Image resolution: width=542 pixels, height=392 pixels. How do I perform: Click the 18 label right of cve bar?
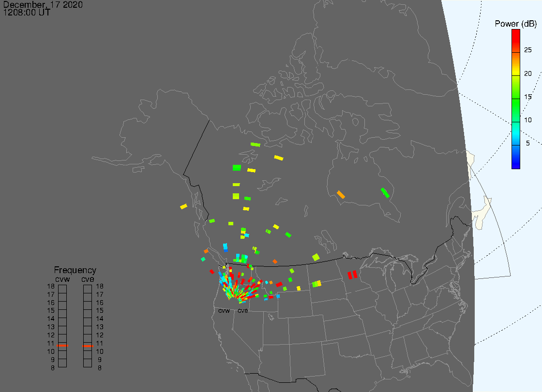(x=100, y=286)
